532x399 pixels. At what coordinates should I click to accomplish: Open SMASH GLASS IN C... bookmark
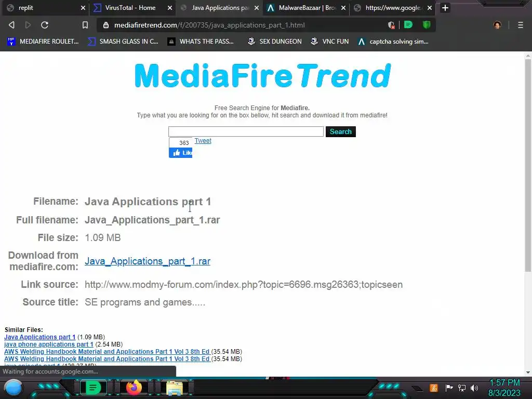(x=123, y=42)
